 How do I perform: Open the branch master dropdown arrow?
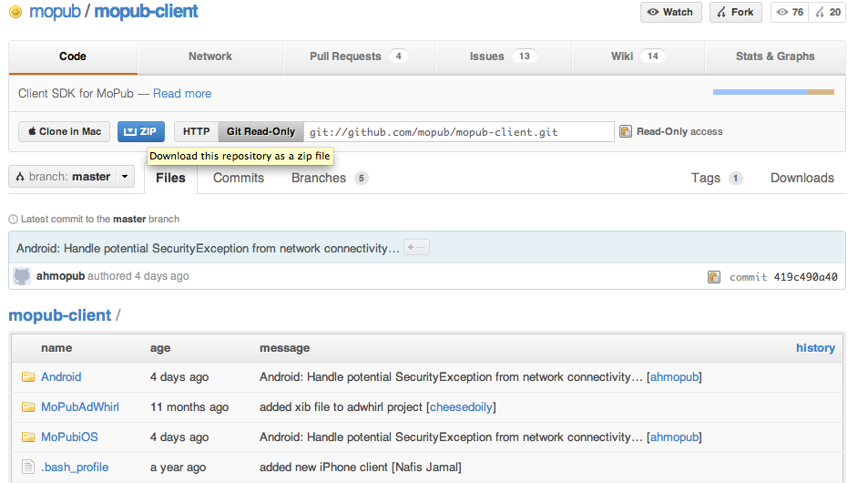tap(125, 177)
